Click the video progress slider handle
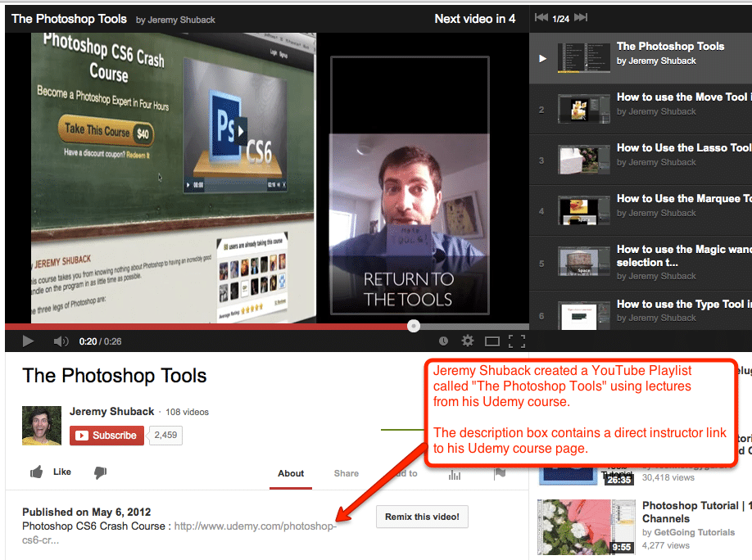 414,326
